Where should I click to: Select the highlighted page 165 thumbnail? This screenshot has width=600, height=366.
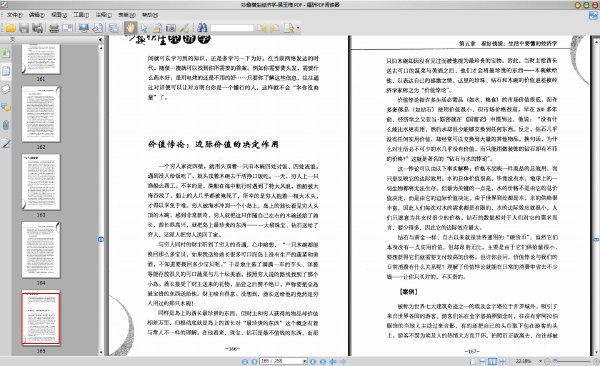[x=41, y=318]
